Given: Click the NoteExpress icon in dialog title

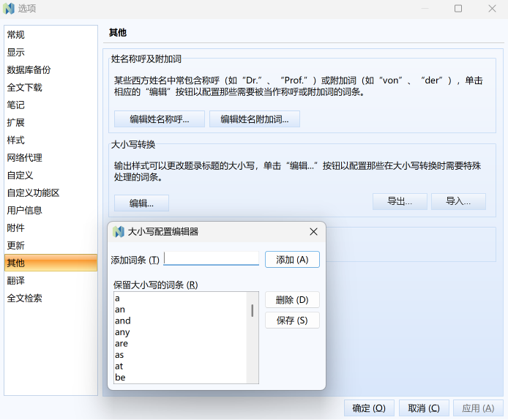Looking at the screenshot, I should coord(119,232).
